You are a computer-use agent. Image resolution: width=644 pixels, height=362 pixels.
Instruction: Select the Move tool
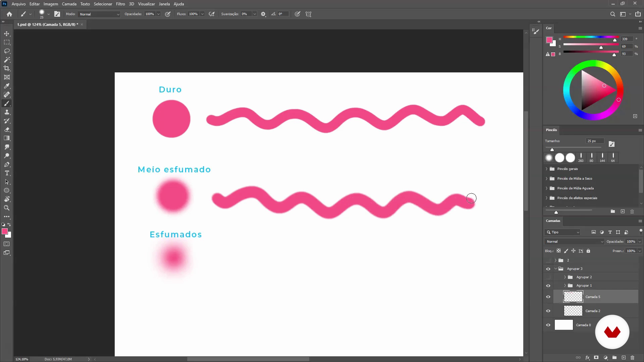[x=7, y=34]
